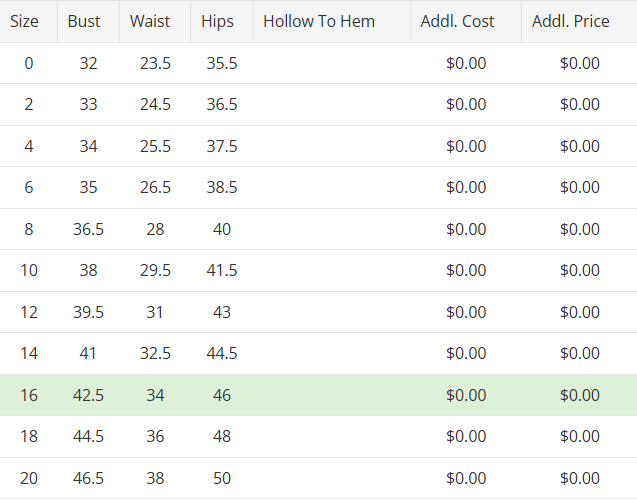Select the highlighted size 16 row number
This screenshot has width=637, height=501.
click(29, 395)
